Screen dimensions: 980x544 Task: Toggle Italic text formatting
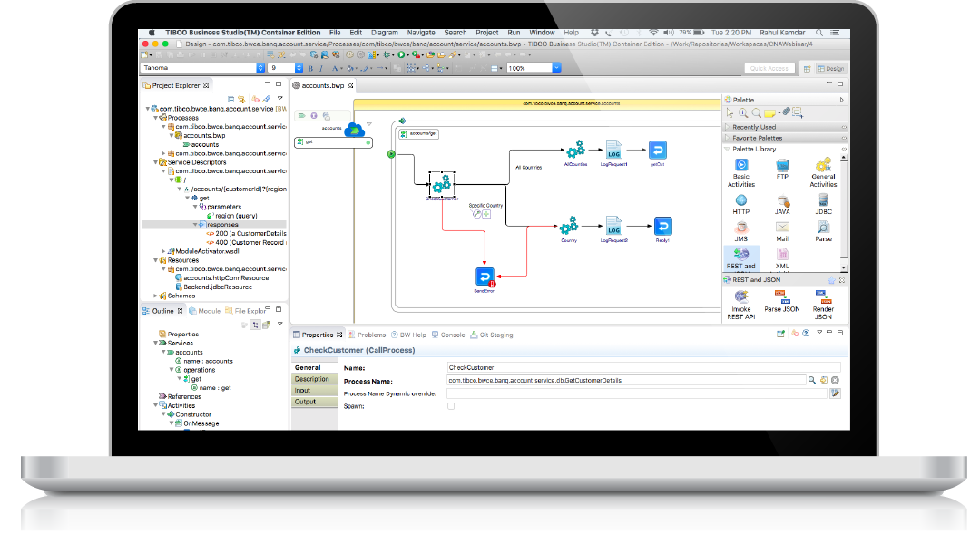click(321, 68)
